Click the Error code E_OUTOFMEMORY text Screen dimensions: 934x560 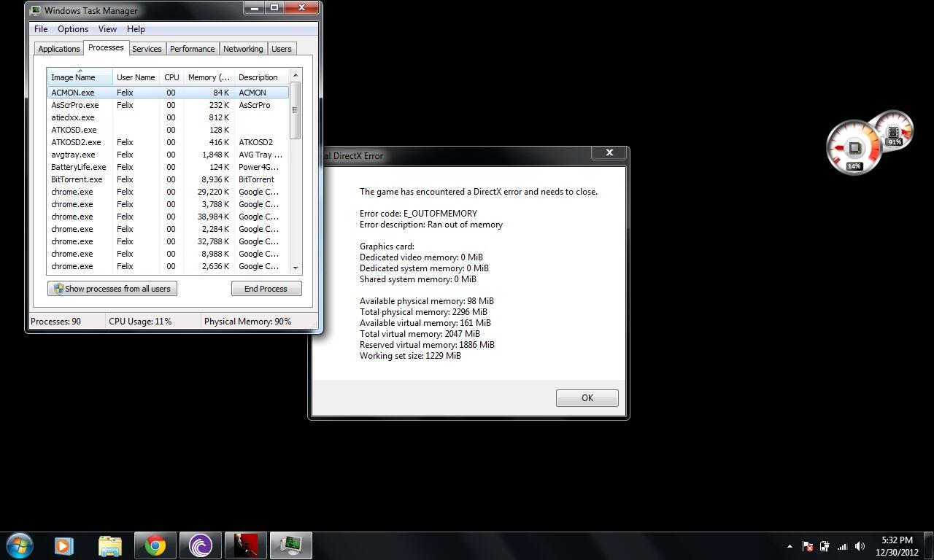[418, 214]
